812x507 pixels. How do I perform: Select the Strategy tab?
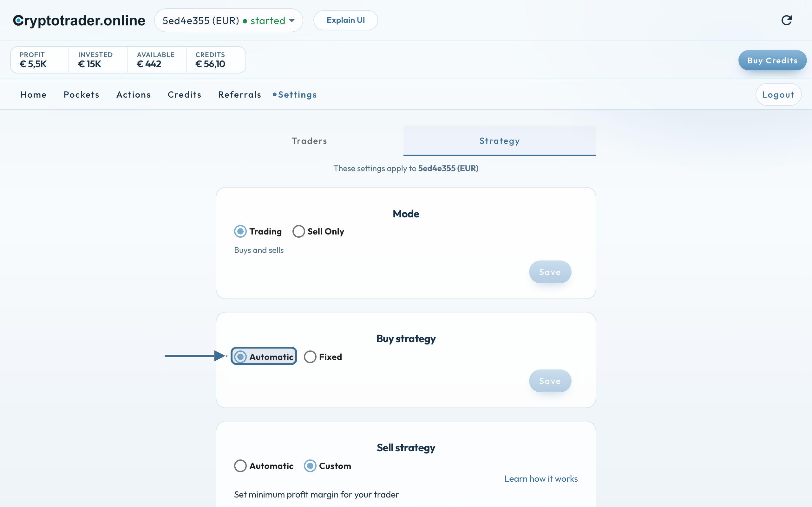[500, 141]
